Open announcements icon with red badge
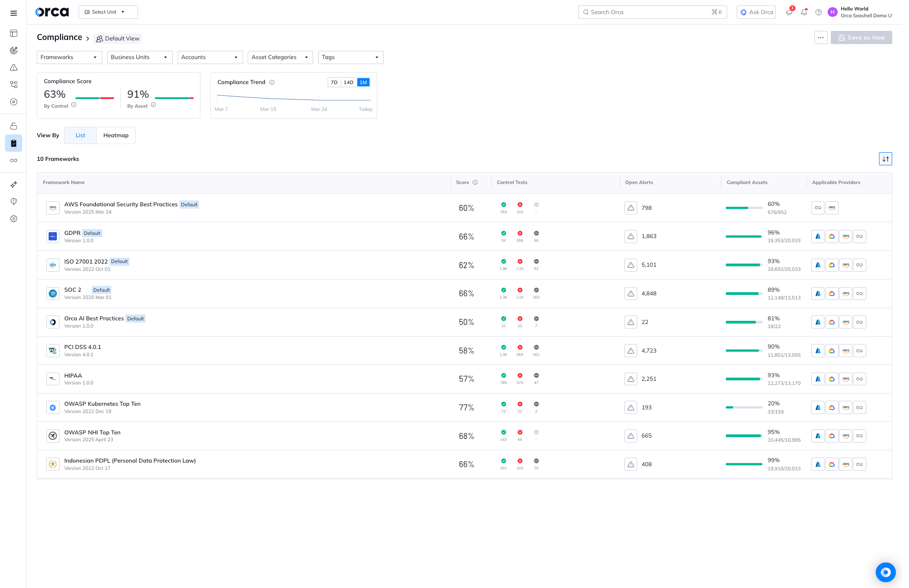 click(789, 12)
